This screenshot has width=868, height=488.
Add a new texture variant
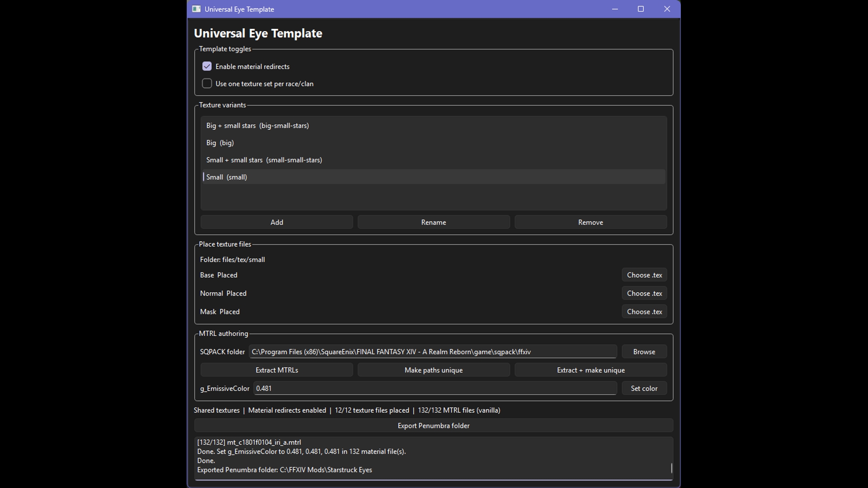(x=277, y=222)
